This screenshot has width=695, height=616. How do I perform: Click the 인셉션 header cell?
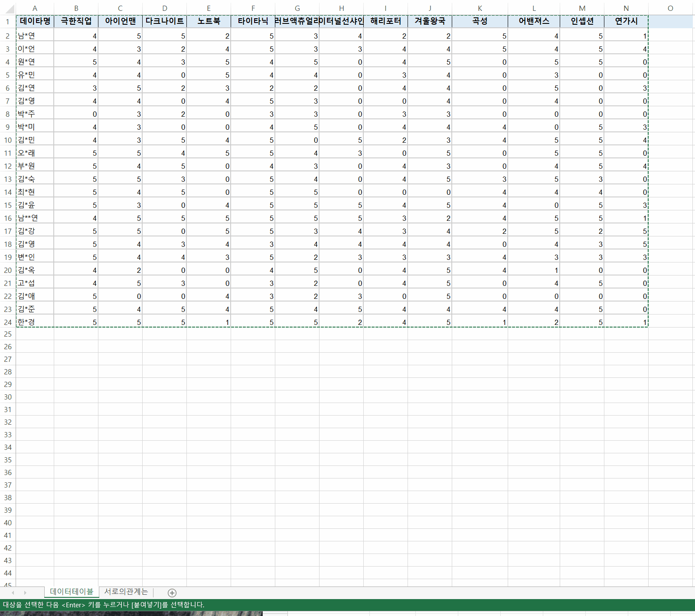point(582,21)
